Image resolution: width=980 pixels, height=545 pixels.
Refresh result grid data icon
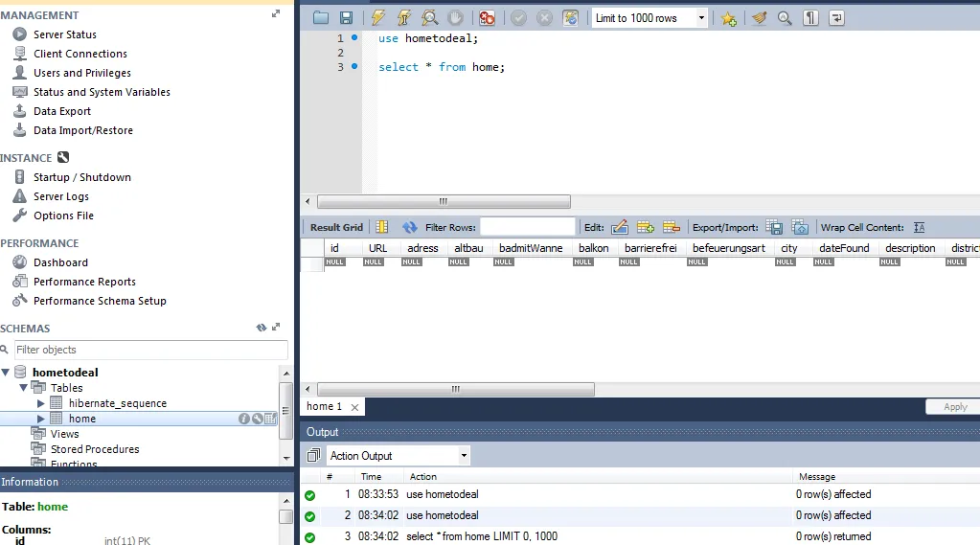409,227
